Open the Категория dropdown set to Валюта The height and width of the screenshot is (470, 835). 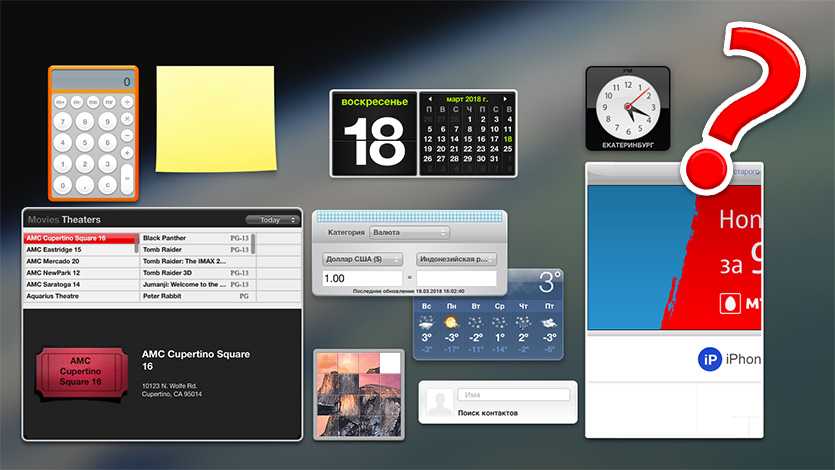[409, 232]
